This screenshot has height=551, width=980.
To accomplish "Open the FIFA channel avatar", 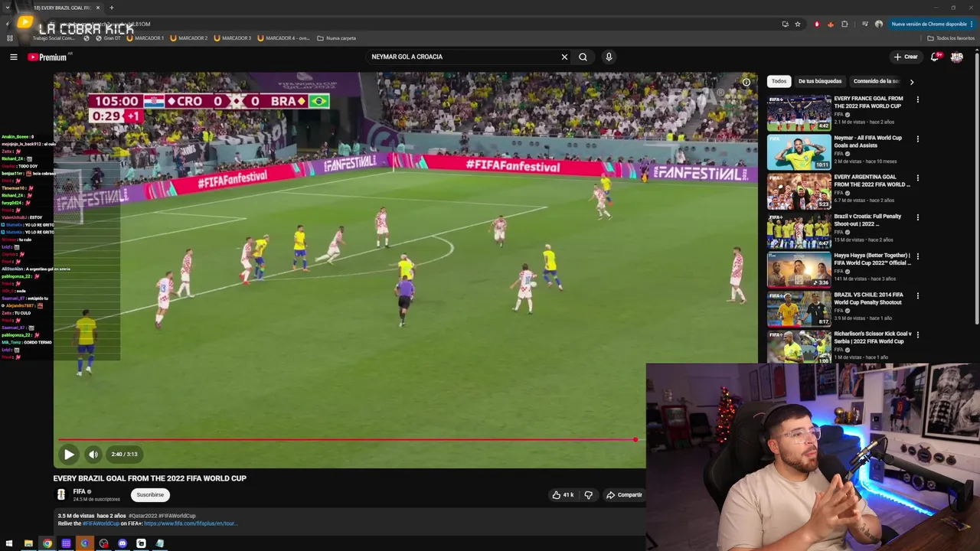I will tap(61, 494).
